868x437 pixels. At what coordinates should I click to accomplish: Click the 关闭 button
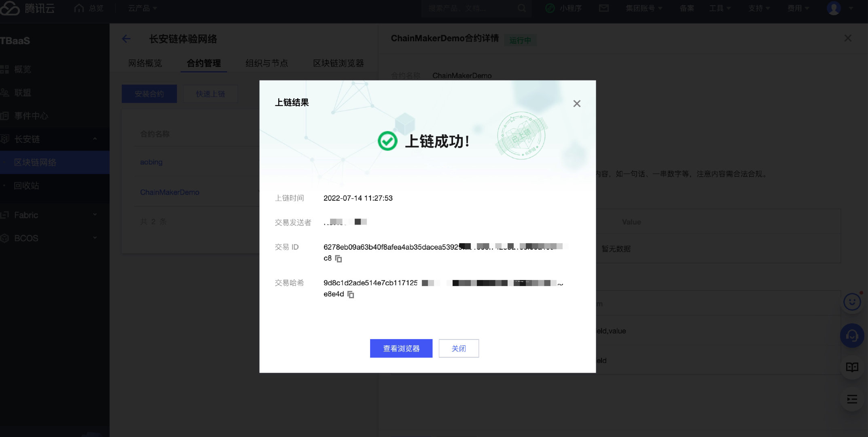(x=459, y=348)
